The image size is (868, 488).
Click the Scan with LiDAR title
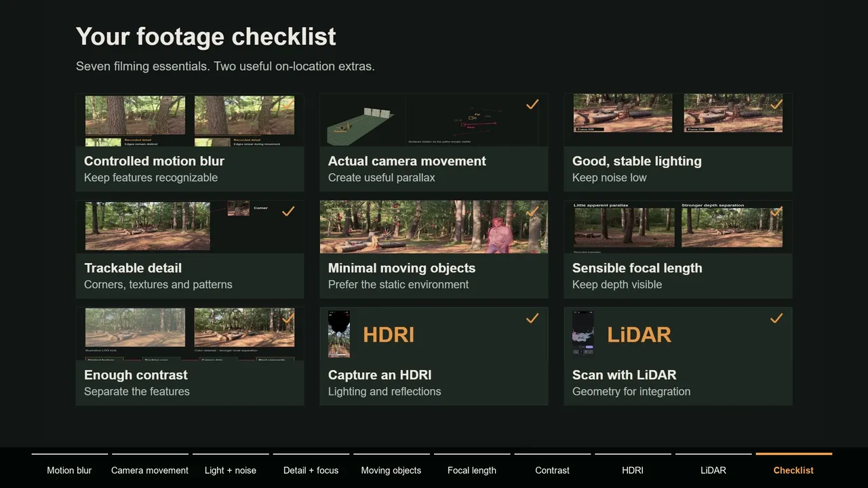coord(624,375)
